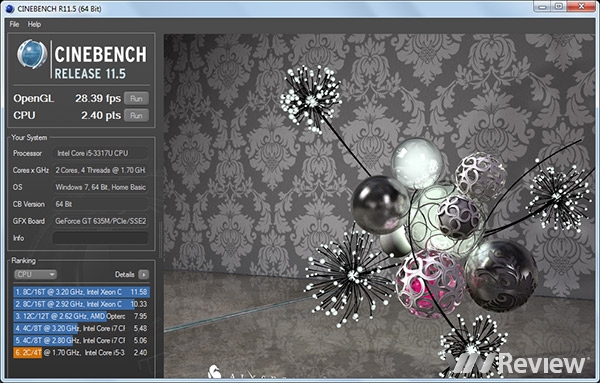The width and height of the screenshot is (600, 383).
Task: Open the File menu
Action: tap(14, 24)
